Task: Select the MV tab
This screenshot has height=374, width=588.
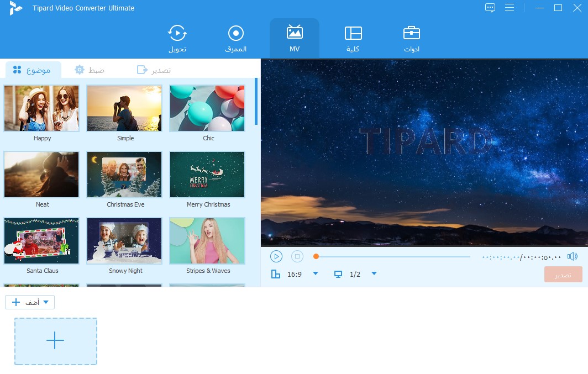Action: [x=295, y=39]
